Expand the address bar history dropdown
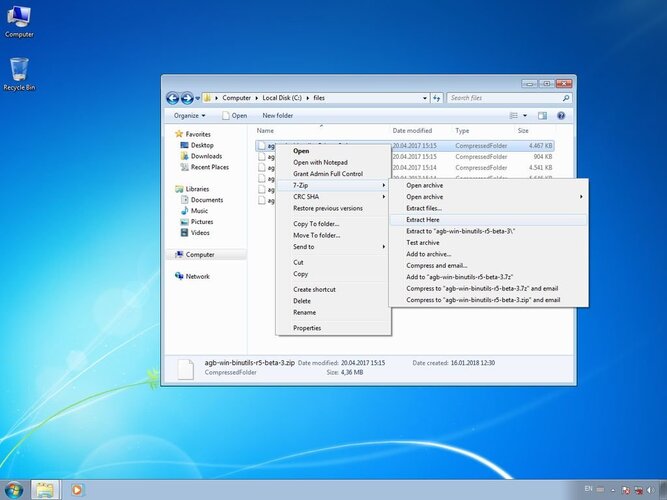667x500 pixels. pyautogui.click(x=425, y=98)
